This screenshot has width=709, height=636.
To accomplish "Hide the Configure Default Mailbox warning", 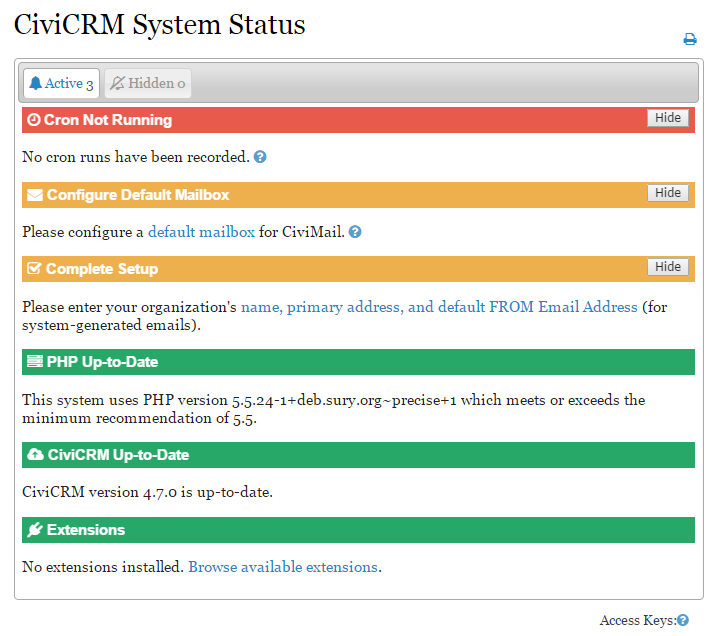I will point(667,193).
